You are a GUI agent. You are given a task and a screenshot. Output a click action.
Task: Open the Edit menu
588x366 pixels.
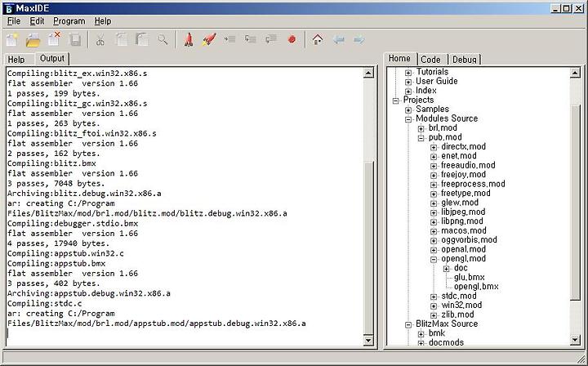pos(37,21)
